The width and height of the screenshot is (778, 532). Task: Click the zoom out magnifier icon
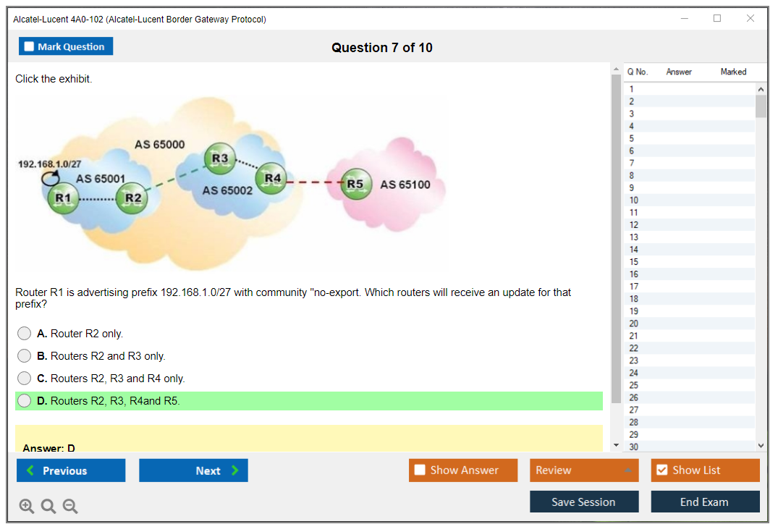[70, 506]
